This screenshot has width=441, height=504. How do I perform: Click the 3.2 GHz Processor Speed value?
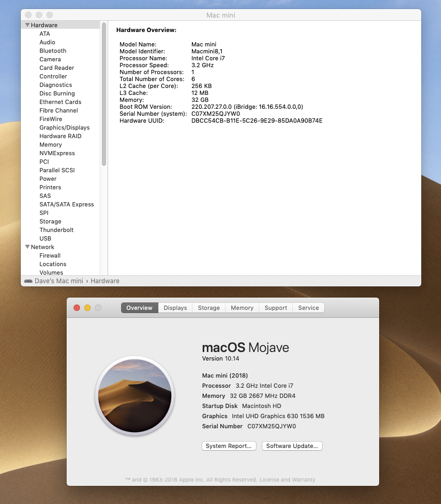203,65
